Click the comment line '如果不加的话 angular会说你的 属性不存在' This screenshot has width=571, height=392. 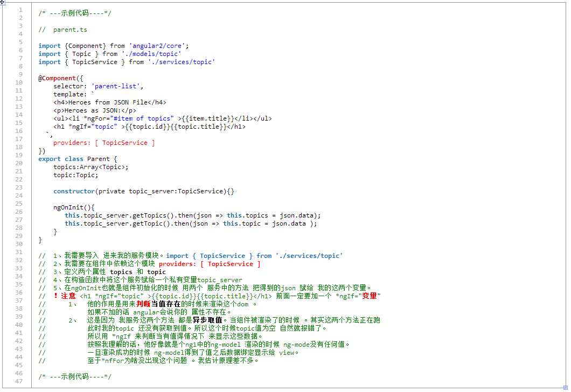point(159,312)
